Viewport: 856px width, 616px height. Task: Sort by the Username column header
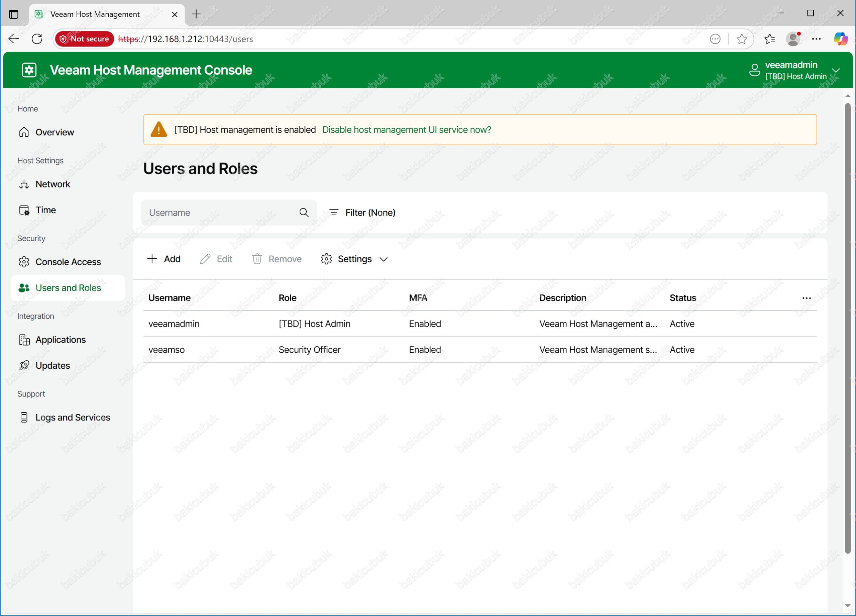coord(170,298)
